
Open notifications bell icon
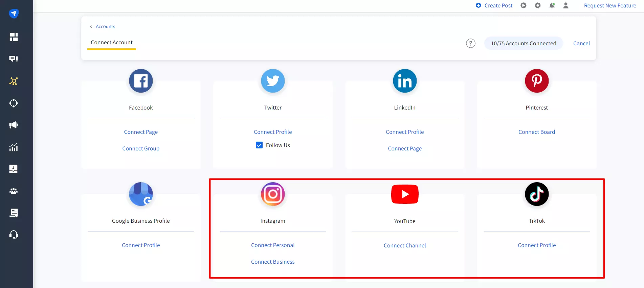pos(552,5)
